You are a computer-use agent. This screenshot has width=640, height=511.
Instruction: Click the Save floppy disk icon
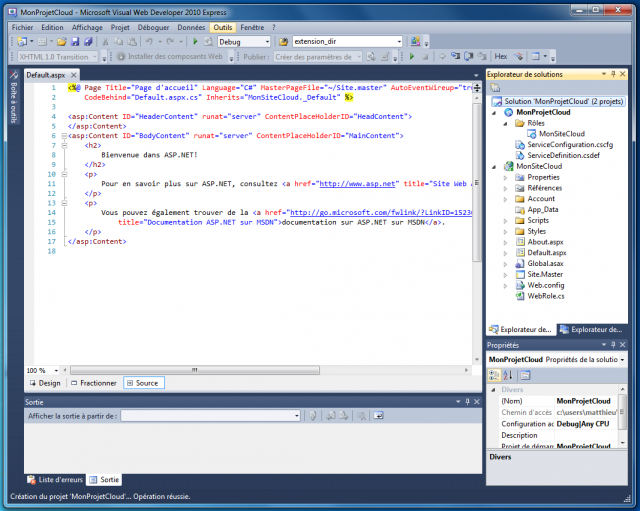(x=75, y=42)
